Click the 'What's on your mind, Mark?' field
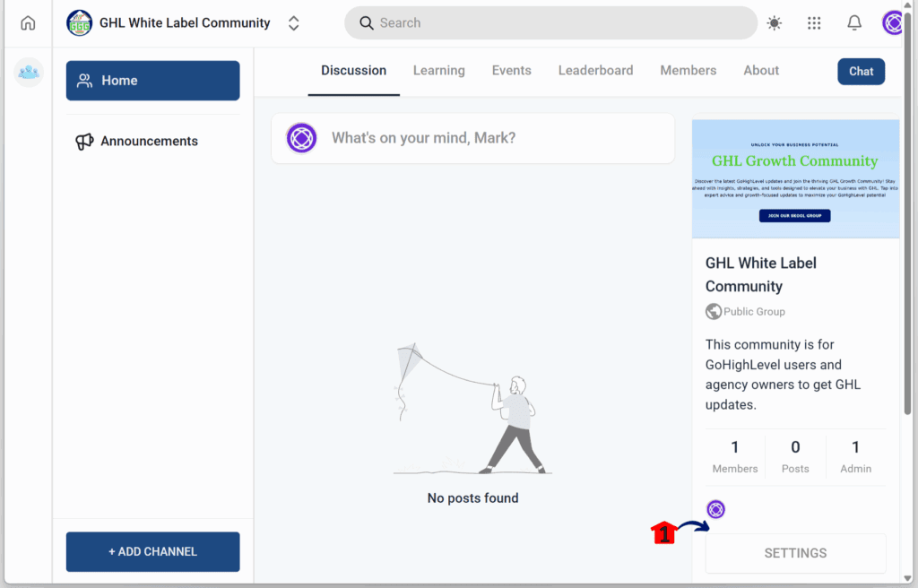This screenshot has height=588, width=918. click(x=473, y=138)
